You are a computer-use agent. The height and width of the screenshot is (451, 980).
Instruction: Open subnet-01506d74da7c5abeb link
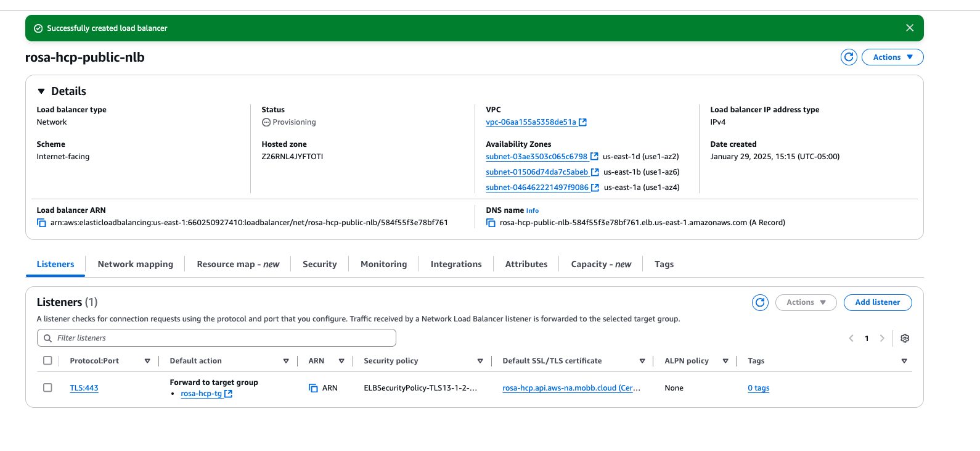click(537, 172)
